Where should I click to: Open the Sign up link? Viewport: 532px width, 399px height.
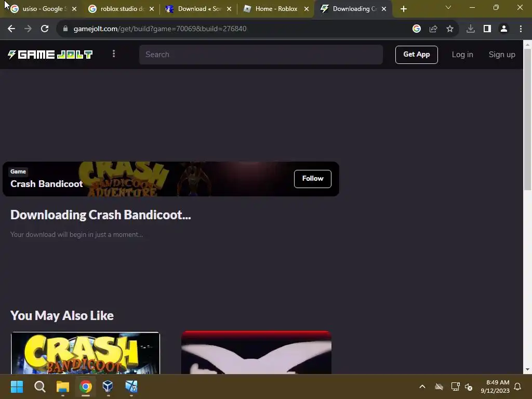pos(502,55)
